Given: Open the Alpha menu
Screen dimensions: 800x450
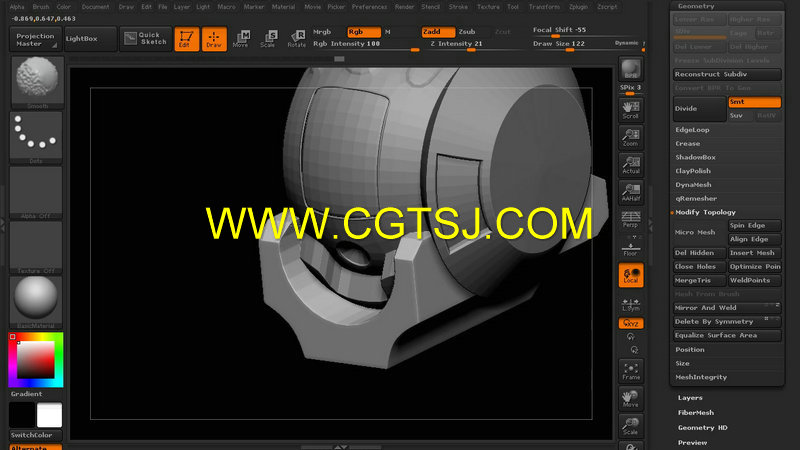Looking at the screenshot, I should pos(17,7).
